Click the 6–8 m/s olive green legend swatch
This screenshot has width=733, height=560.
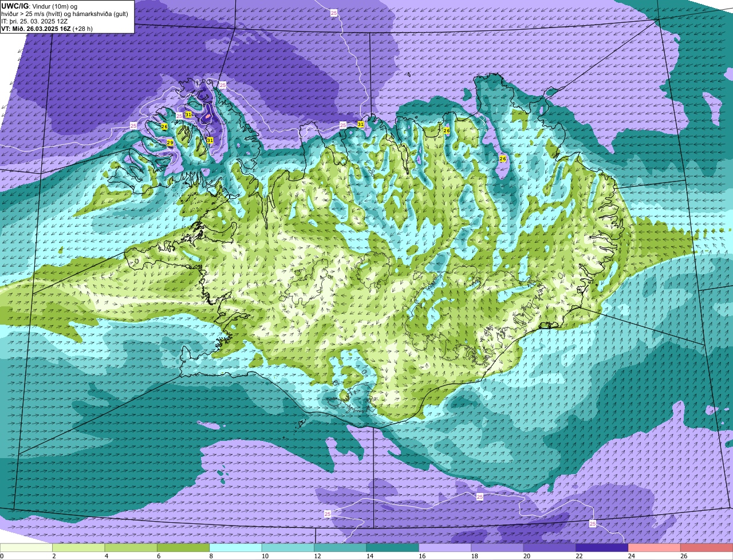pyautogui.click(x=183, y=548)
